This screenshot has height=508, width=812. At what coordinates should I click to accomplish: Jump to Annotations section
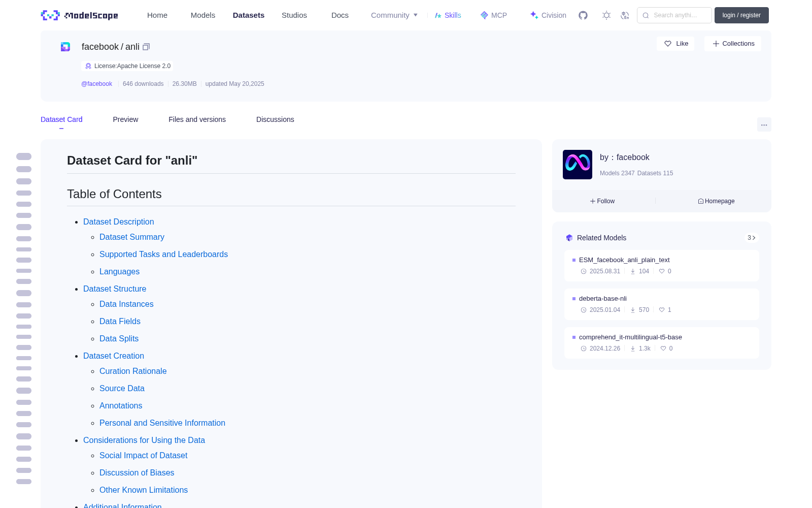coord(121,406)
